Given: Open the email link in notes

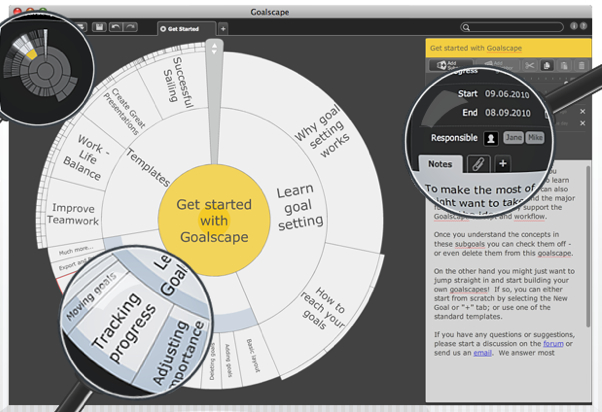Looking at the screenshot, I should [482, 353].
